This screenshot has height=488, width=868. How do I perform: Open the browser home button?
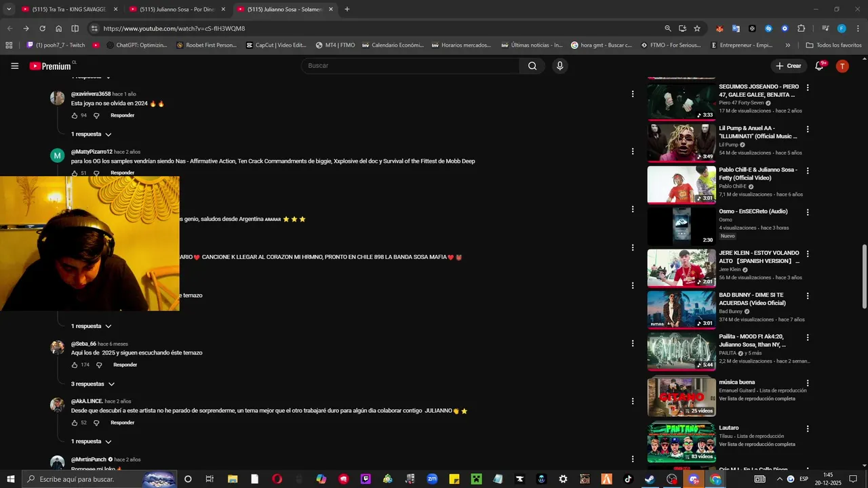tap(58, 28)
